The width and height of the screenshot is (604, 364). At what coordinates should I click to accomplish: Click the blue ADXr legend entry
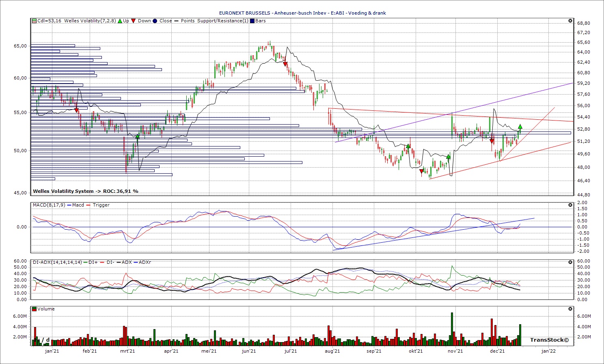click(x=142, y=262)
